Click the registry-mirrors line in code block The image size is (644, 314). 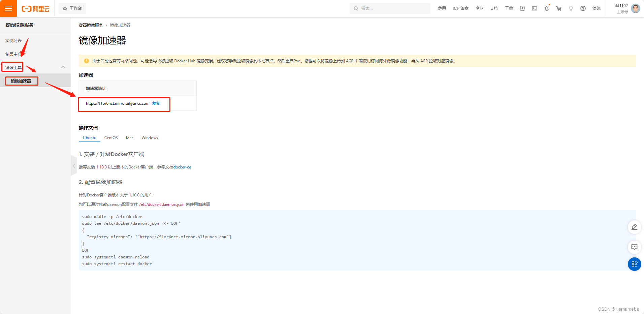[x=159, y=237]
